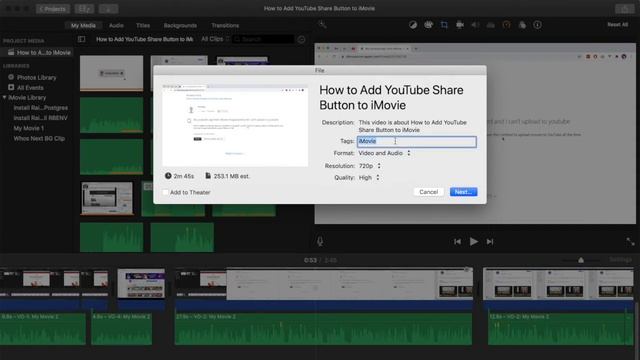This screenshot has height=360, width=640.
Task: Select Install Rai...Postgres event
Action: (41, 108)
